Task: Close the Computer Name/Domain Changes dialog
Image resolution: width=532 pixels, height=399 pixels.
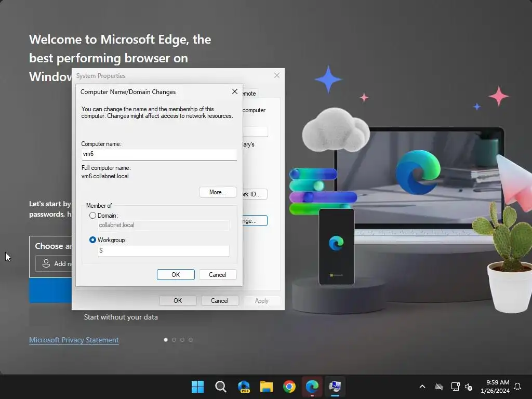Action: coord(234,91)
